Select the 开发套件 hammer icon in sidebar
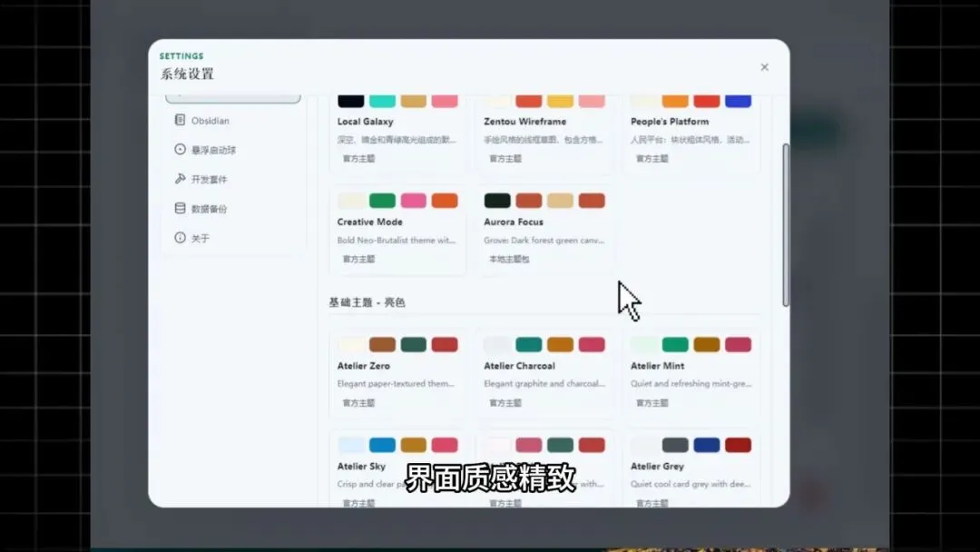 (x=180, y=179)
